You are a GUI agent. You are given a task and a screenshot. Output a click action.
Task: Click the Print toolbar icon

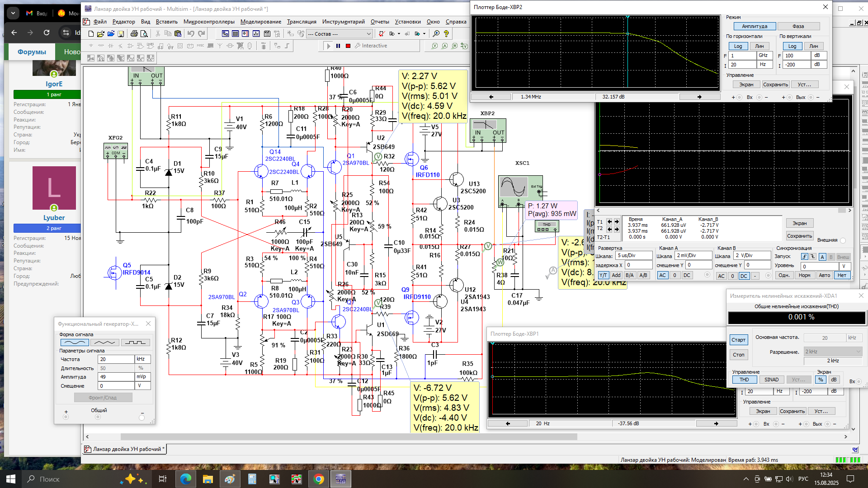click(134, 34)
